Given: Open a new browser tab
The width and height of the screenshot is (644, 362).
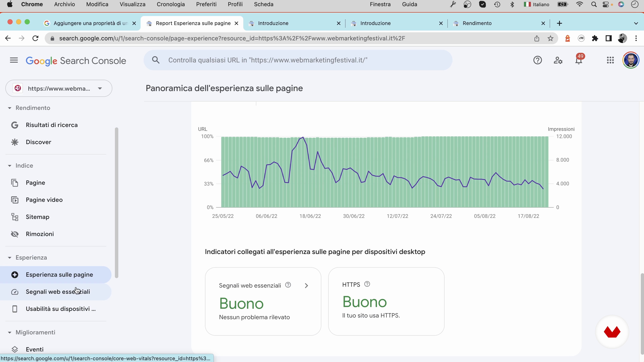Looking at the screenshot, I should point(559,23).
